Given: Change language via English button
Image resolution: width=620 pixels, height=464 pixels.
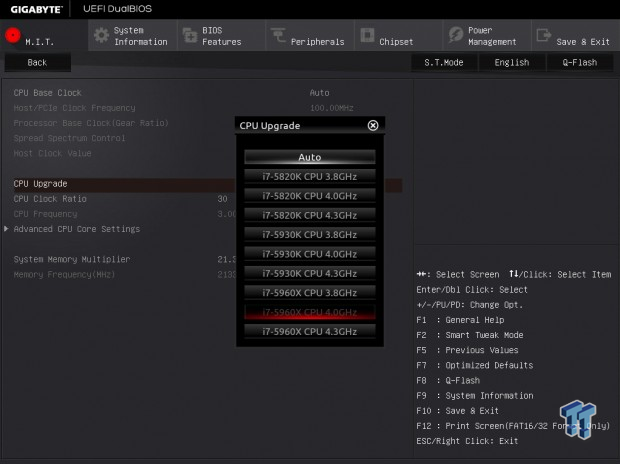Looking at the screenshot, I should pos(512,62).
